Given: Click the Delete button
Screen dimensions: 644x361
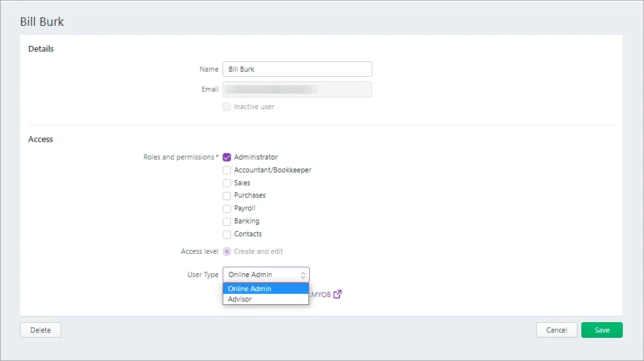Looking at the screenshot, I should (41, 330).
